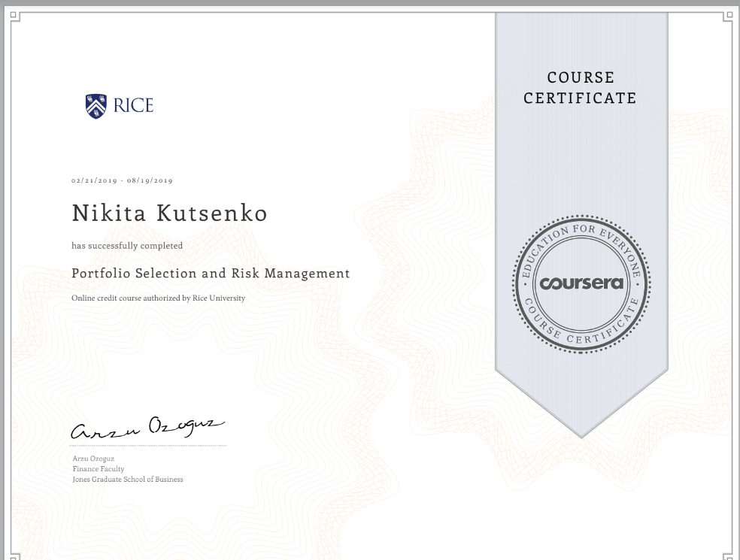Click the Coursera seal emblem

point(581,284)
